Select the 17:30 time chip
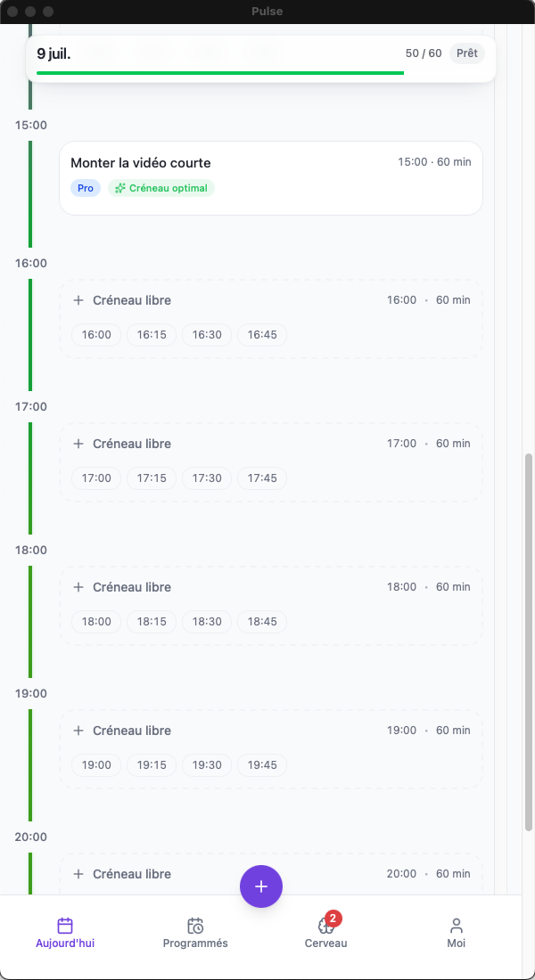 [207, 478]
